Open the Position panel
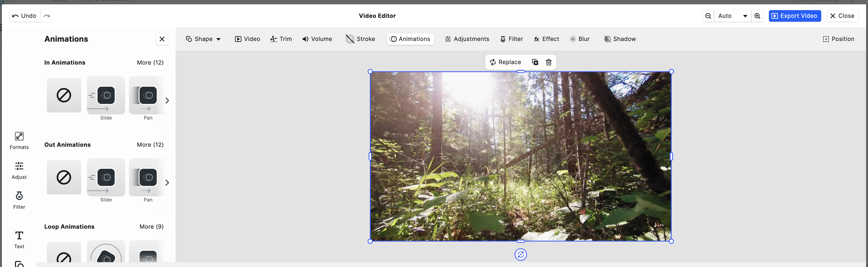This screenshot has width=868, height=267. 838,39
